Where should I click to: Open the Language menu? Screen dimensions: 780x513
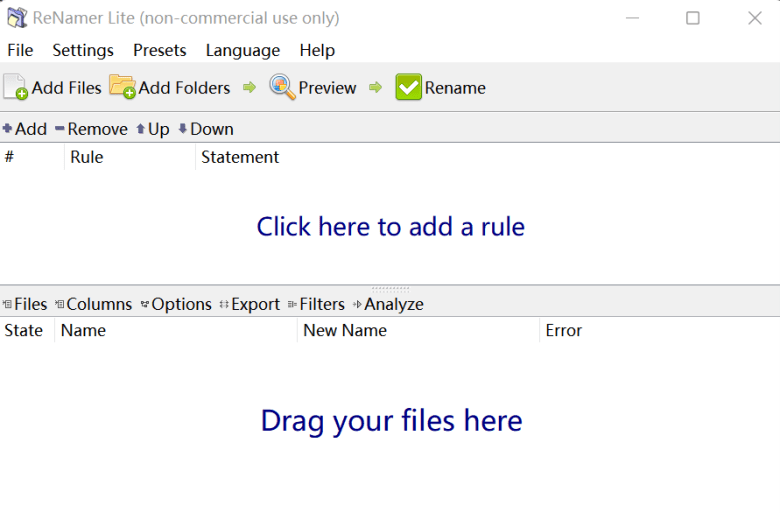click(x=243, y=50)
